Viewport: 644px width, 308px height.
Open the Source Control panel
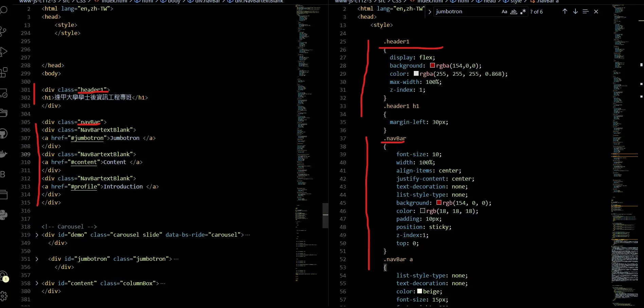click(3, 31)
